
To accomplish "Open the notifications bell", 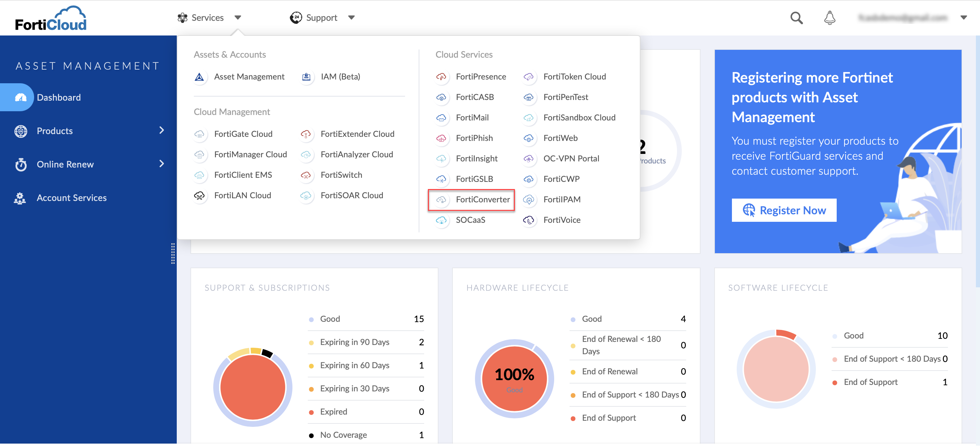I will pyautogui.click(x=829, y=18).
